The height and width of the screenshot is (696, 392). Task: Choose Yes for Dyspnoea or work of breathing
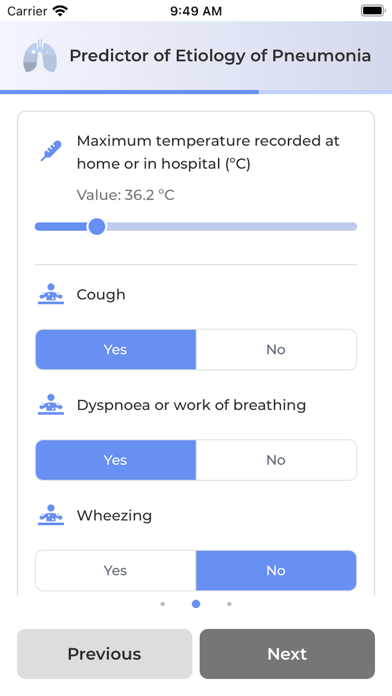coord(115,460)
